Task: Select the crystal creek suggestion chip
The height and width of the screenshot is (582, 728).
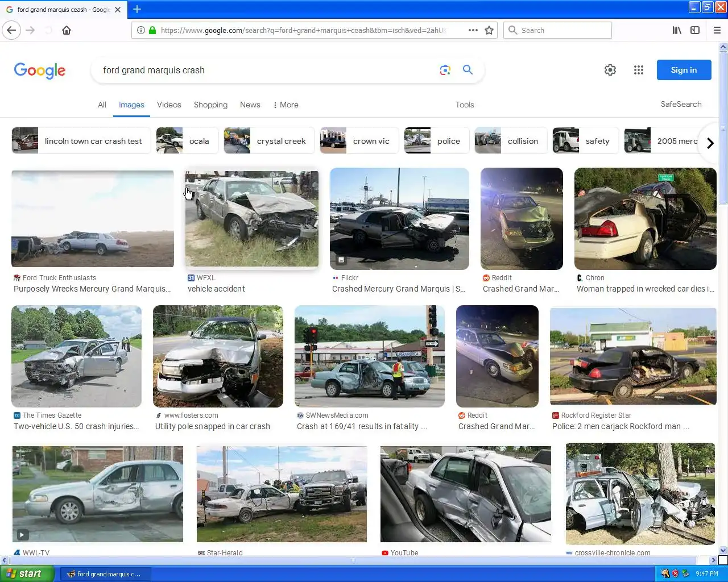Action: (x=269, y=141)
